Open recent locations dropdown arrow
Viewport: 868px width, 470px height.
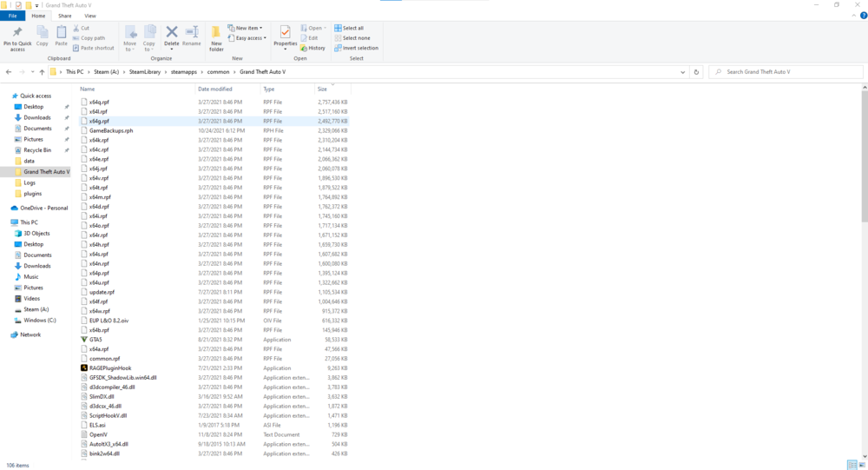(33, 72)
